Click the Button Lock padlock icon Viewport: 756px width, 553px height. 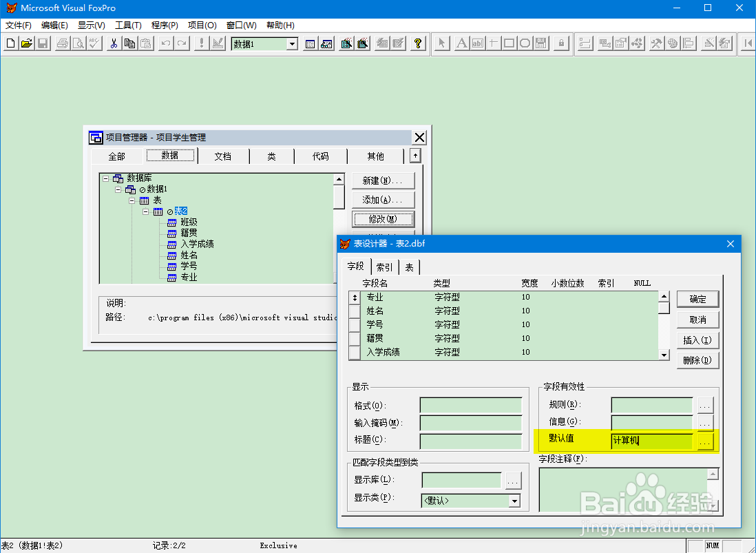coord(561,43)
